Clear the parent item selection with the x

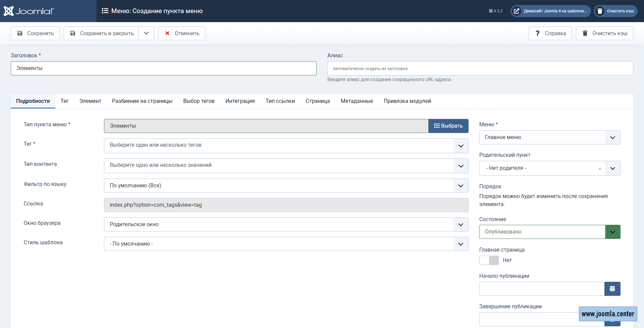point(600,169)
